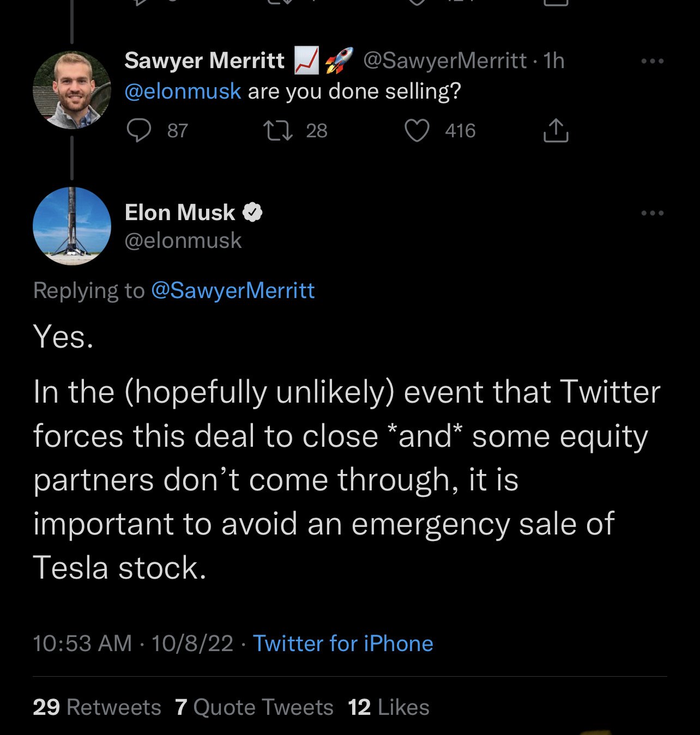Open Sawyer Merritt's profile picture

[72, 90]
